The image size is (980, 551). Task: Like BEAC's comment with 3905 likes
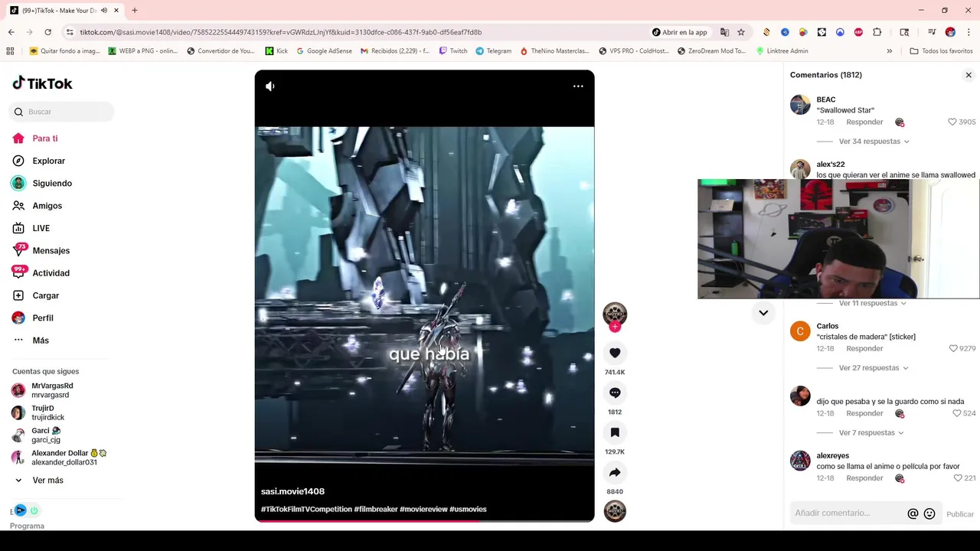[x=952, y=122]
